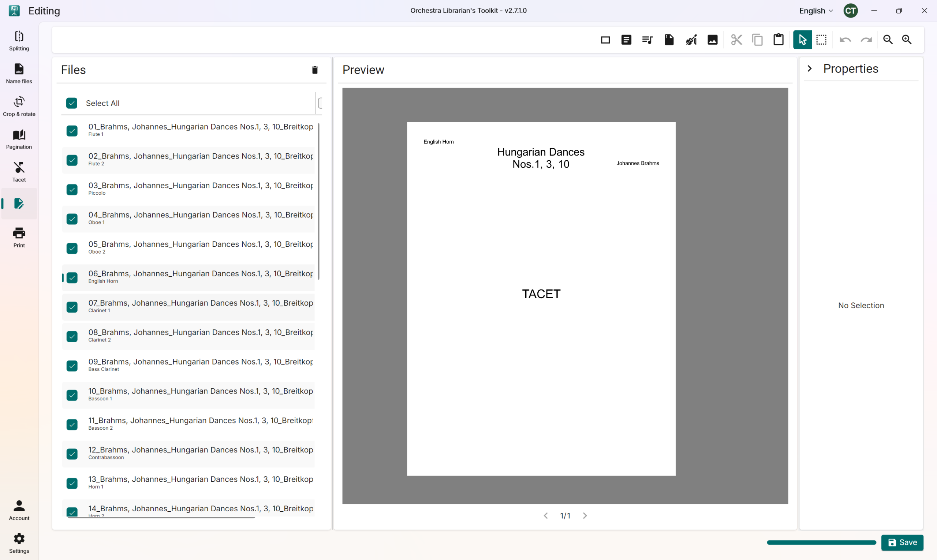The image size is (937, 560).
Task: Uncheck the Bassoon 2 file checkbox
Action: (72, 425)
